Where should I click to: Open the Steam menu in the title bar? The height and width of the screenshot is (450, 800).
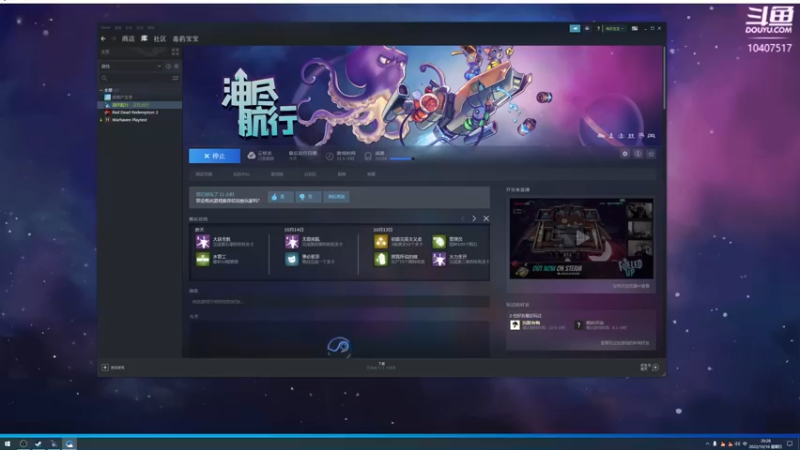tap(106, 28)
